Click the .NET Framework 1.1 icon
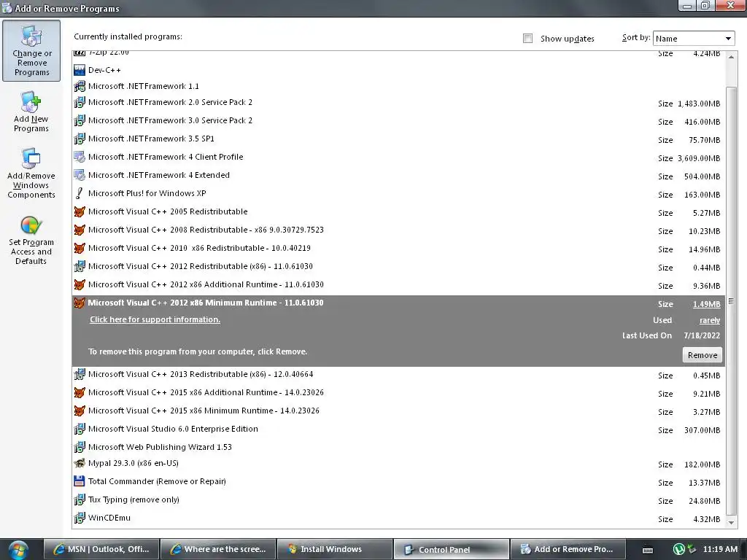This screenshot has height=560, width=747. click(80, 86)
